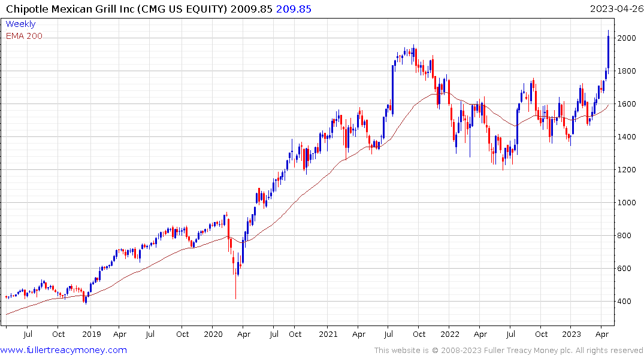Click the tall blue candle reaching above 2000

[608, 51]
